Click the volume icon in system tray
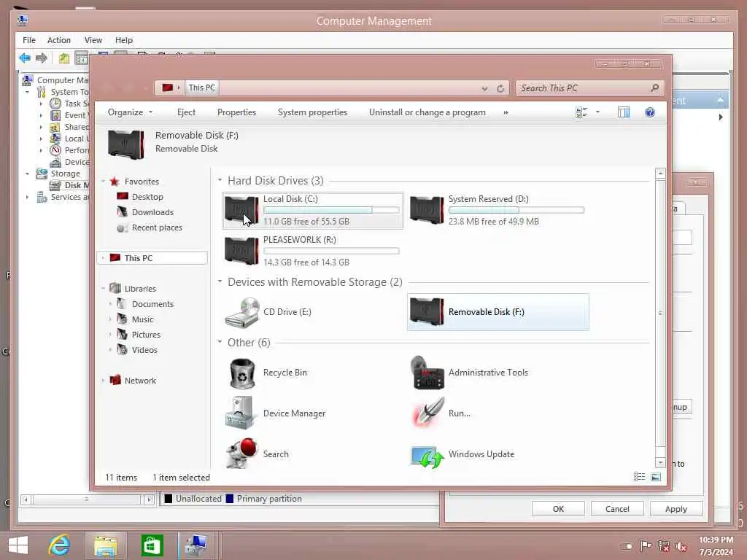 (x=681, y=546)
